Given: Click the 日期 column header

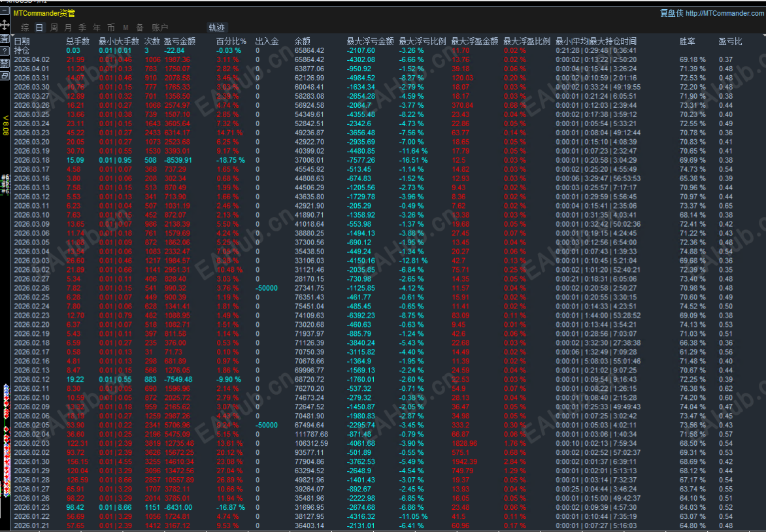Looking at the screenshot, I should pos(22,42).
